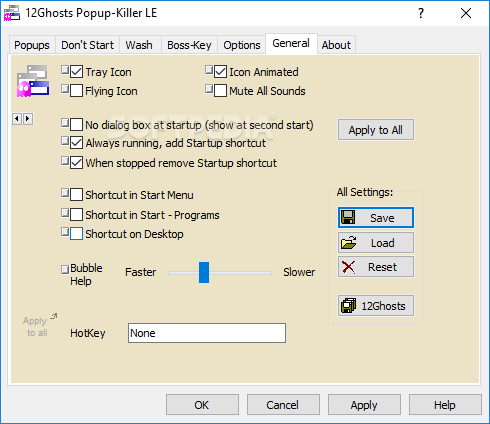Image resolution: width=490 pixels, height=424 pixels.
Task: Click the Bubble Help speed slider thumb
Action: [x=204, y=272]
